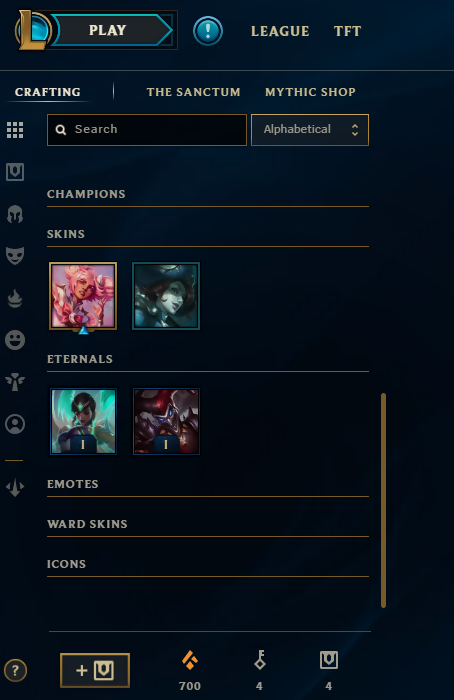
Task: Open the Mythic Shop tab
Action: click(310, 92)
